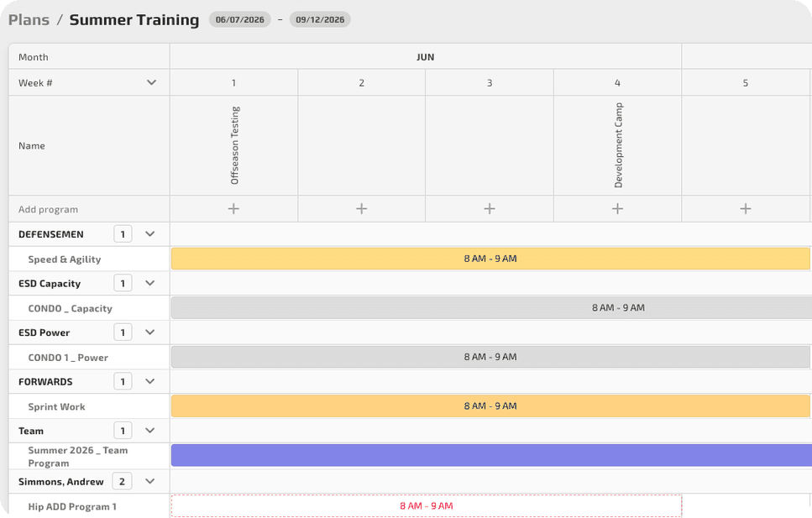Select the CONDO 1 _ Power gray bar
The width and height of the screenshot is (812, 518).
490,357
